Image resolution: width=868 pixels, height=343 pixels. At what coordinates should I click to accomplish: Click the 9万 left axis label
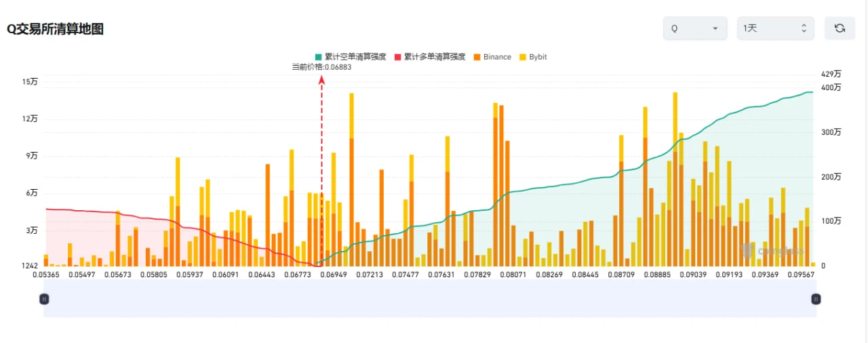[32, 156]
